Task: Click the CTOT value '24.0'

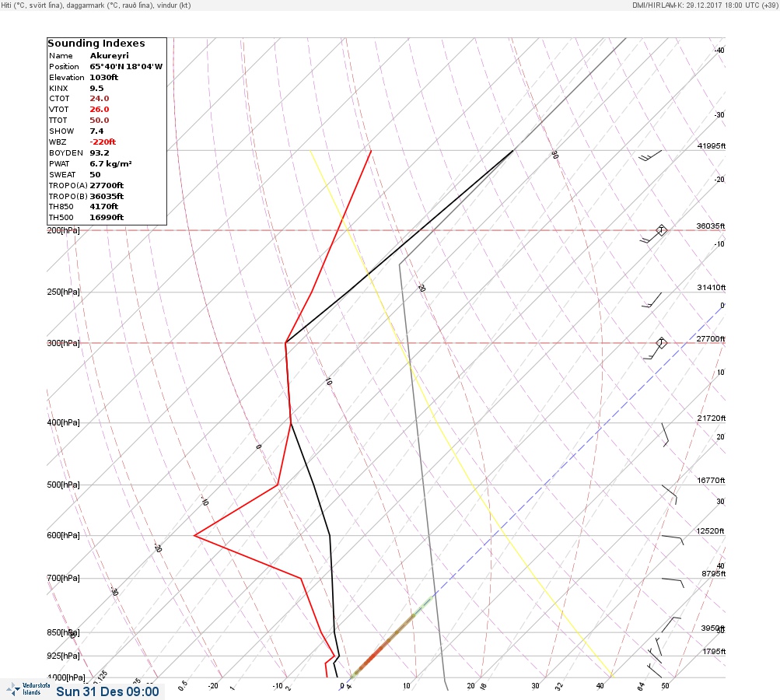Action: pos(100,99)
